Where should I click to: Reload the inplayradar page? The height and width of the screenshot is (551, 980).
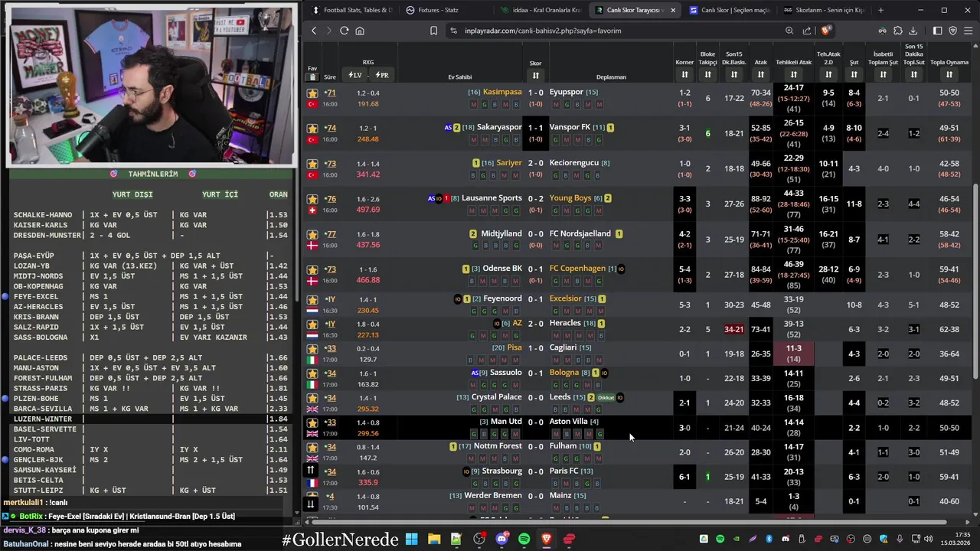click(x=345, y=31)
